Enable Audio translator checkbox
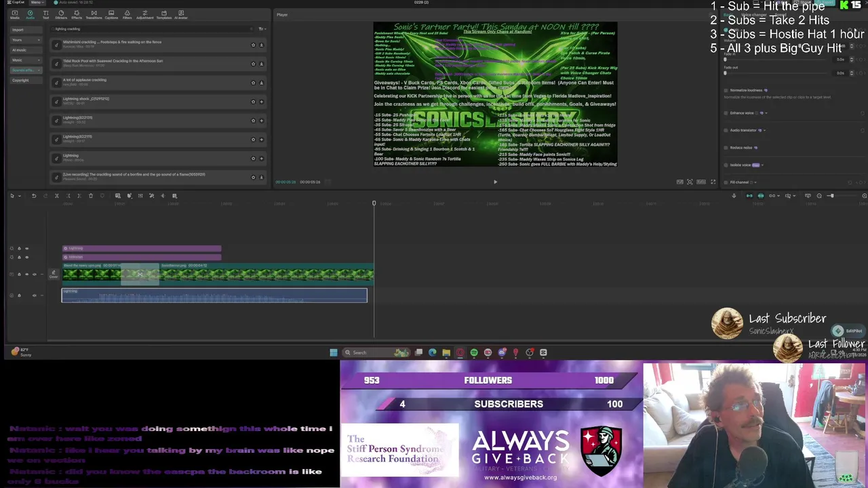 [726, 130]
